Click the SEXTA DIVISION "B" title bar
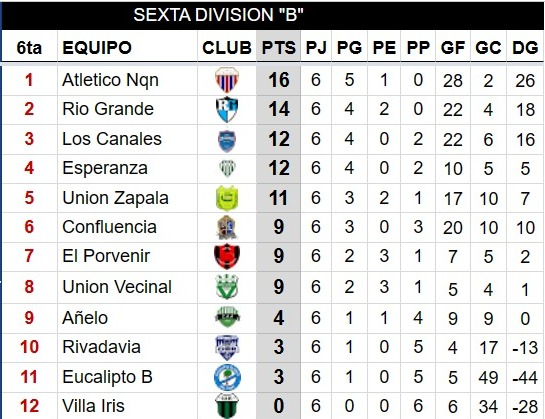Image resolution: width=545 pixels, height=419 pixels. point(272,15)
